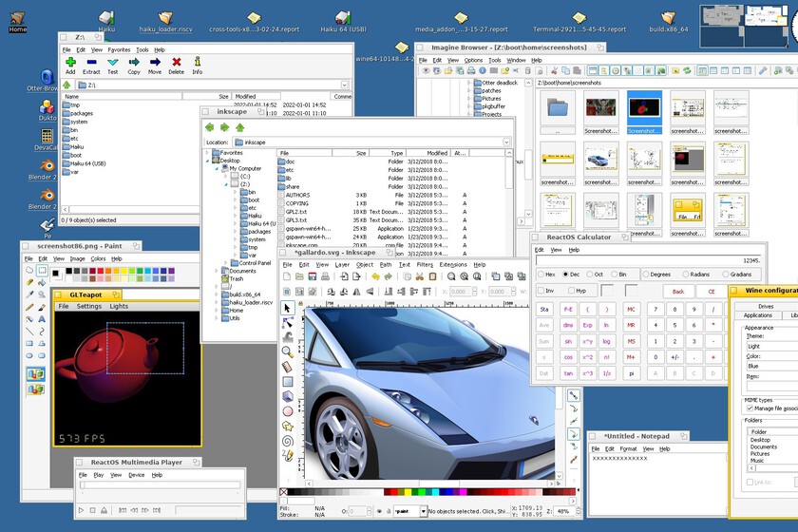This screenshot has height=532, width=798.
Task: Open the Location dropdown in the inkscape folder window
Action: click(506, 142)
